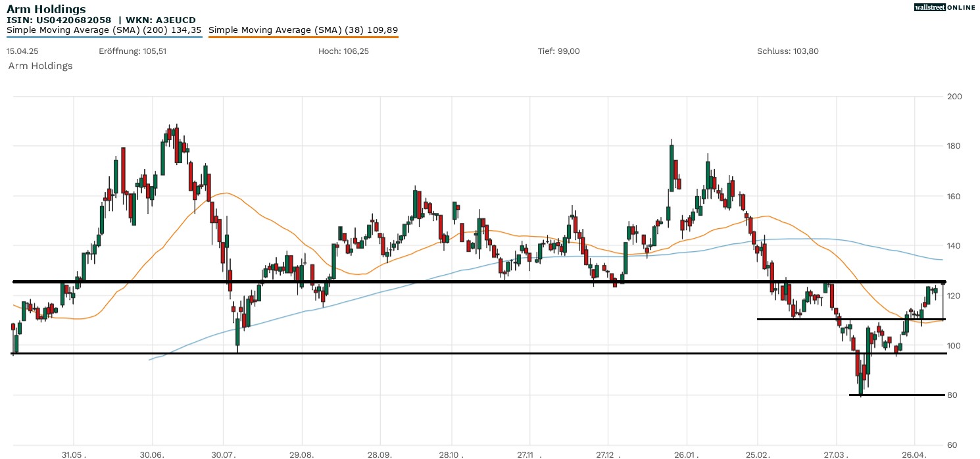Click the 26.01. date axis label
Image resolution: width=980 pixels, height=459 pixels.
coord(687,454)
